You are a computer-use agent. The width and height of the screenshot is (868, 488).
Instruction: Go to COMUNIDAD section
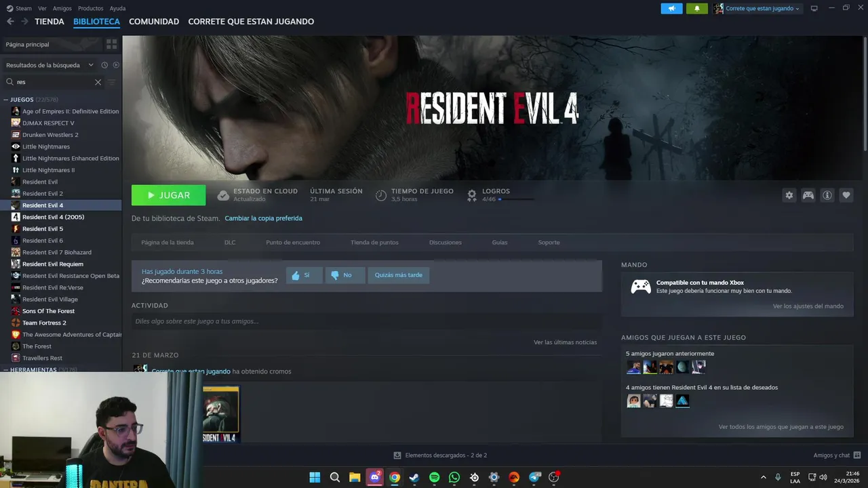(154, 22)
